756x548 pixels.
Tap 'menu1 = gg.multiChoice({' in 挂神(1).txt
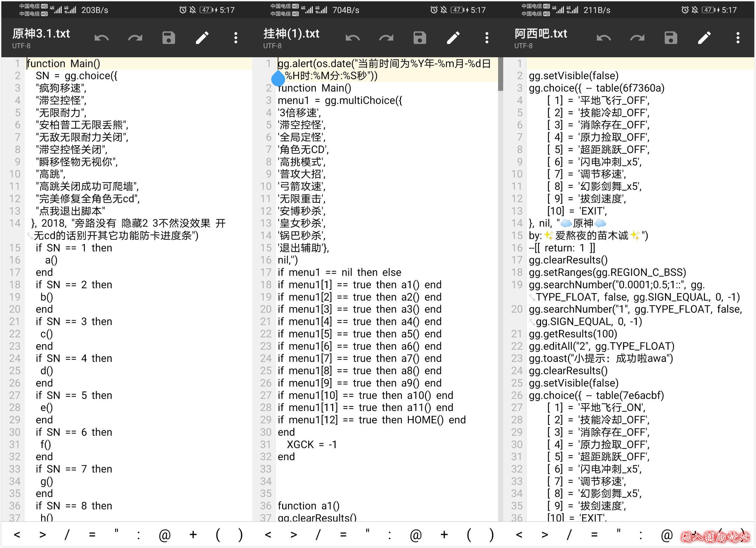tap(340, 100)
